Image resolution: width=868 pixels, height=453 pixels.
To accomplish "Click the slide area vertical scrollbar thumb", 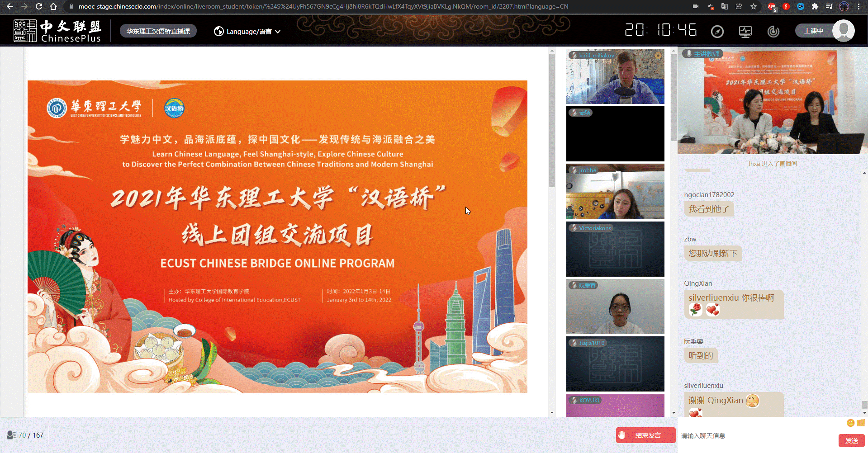I will [x=552, y=121].
